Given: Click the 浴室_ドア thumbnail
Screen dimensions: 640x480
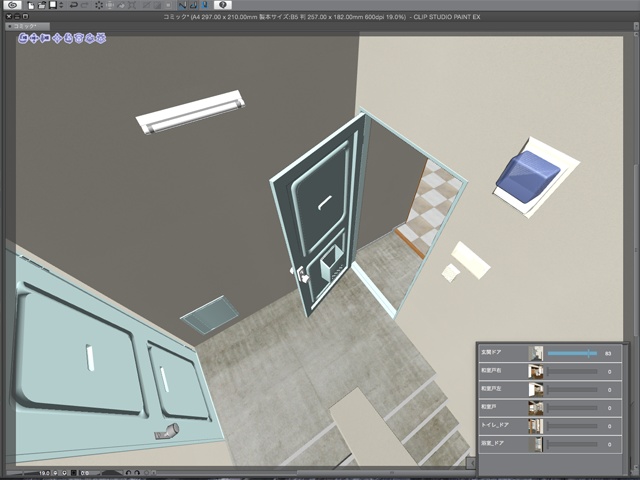Looking at the screenshot, I should coord(536,444).
